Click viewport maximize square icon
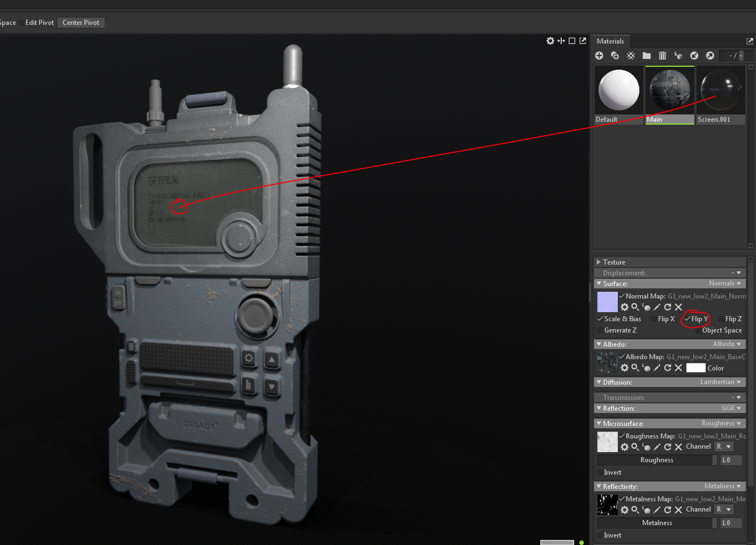This screenshot has height=545, width=756. (572, 41)
